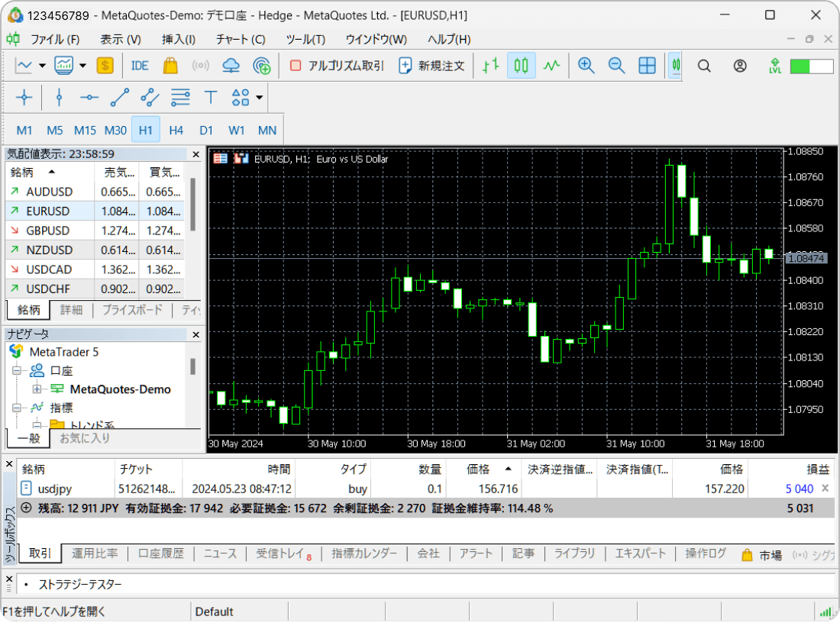Click the market watch vertical scrollbar
840x626 pixels.
pyautogui.click(x=193, y=205)
